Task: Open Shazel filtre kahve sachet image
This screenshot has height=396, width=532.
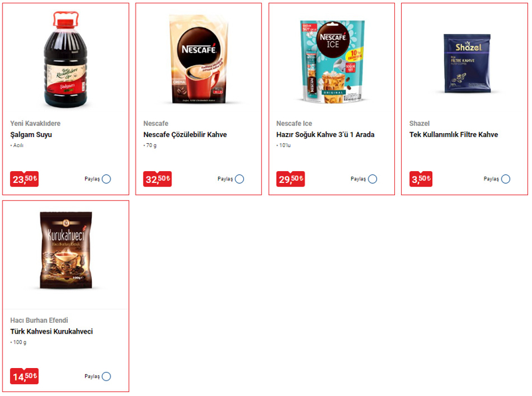Action: pos(467,63)
